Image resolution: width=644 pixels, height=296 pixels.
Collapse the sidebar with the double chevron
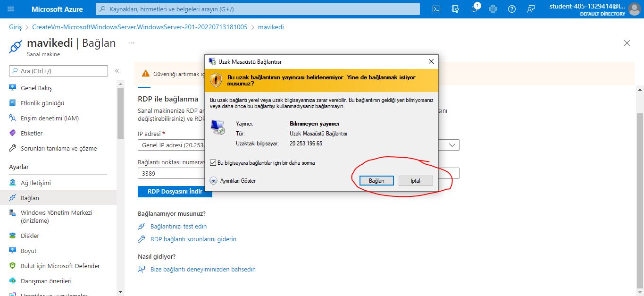pyautogui.click(x=117, y=71)
